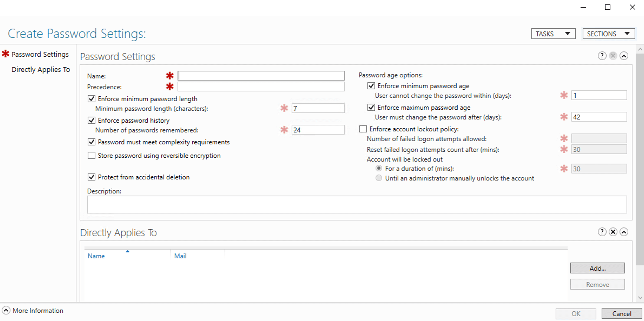Viewport: 644px width, 321px height.
Task: Click the OK button to confirm
Action: (576, 313)
